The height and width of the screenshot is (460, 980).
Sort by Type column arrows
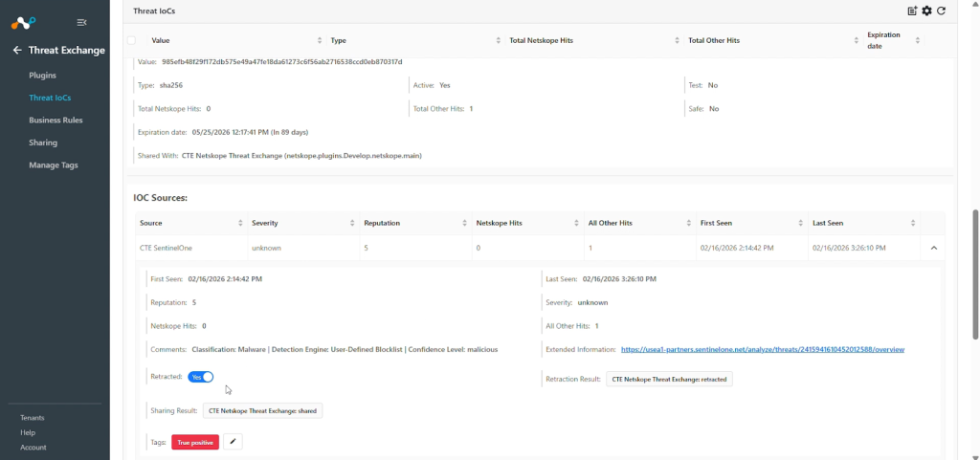[x=498, y=40]
